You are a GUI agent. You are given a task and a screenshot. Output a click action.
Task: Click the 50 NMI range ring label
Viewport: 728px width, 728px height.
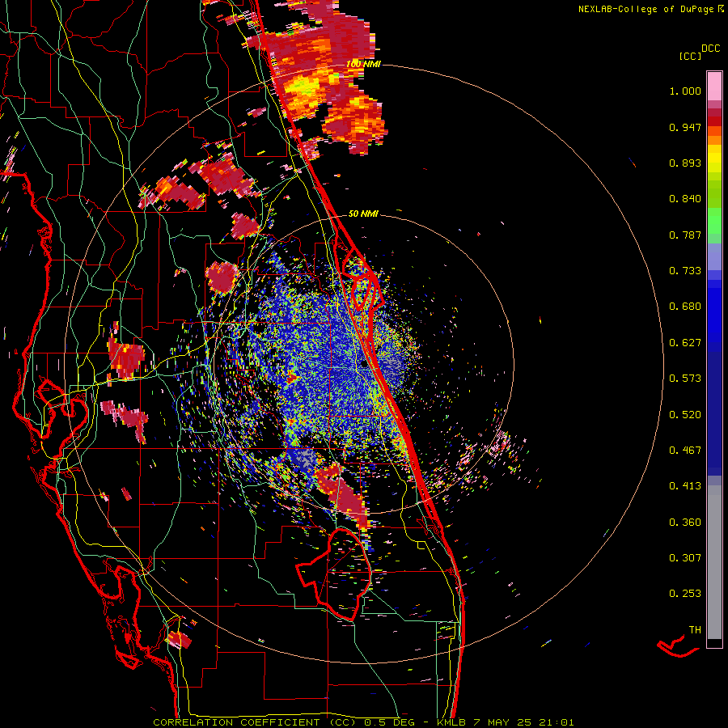(363, 214)
